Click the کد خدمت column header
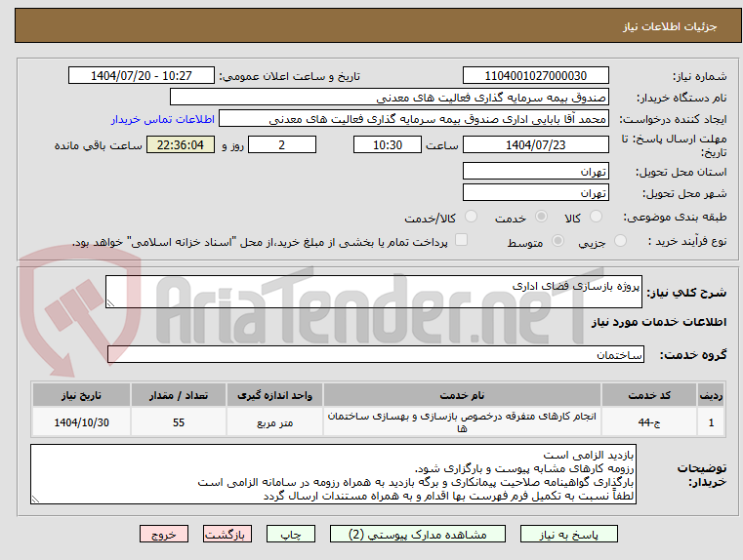The image size is (743, 560). [649, 395]
